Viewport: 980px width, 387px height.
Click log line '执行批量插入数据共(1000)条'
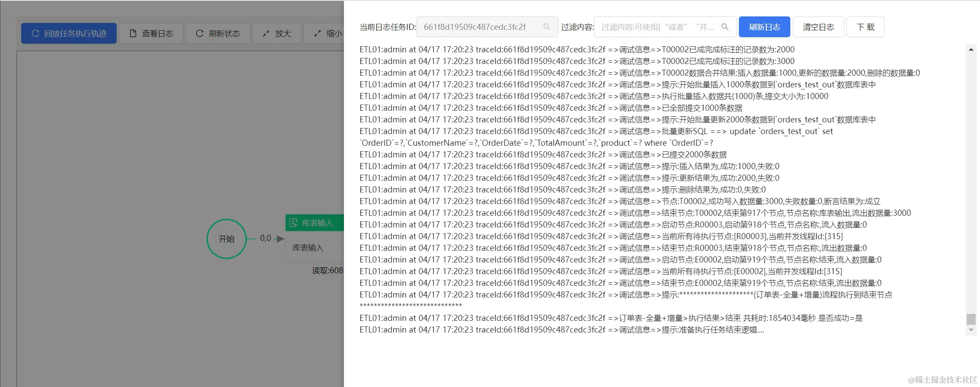point(594,96)
